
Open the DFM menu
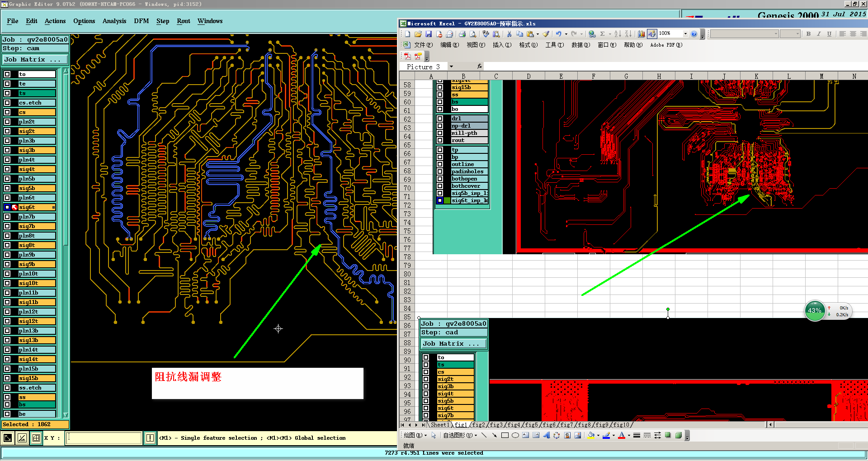[141, 21]
